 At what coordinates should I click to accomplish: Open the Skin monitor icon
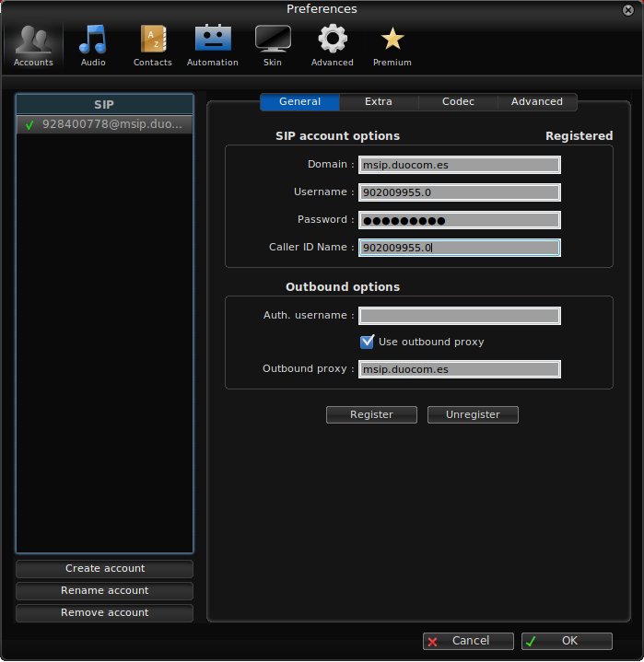pos(273,44)
